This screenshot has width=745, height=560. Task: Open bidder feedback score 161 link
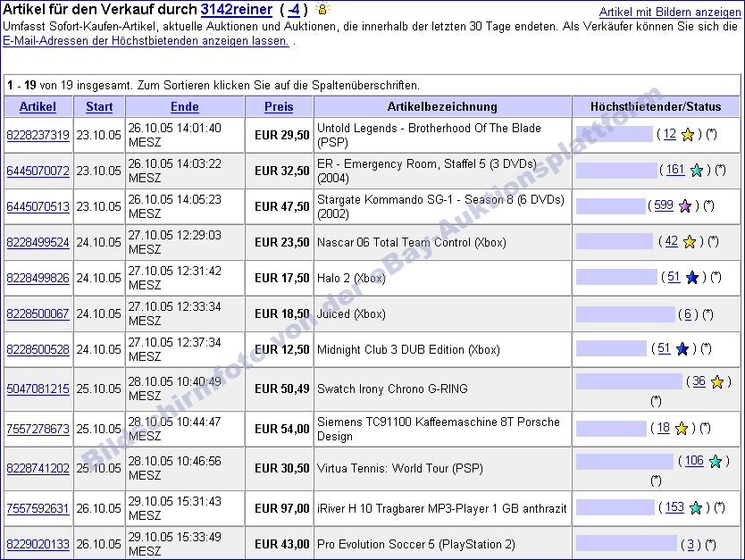[675, 170]
